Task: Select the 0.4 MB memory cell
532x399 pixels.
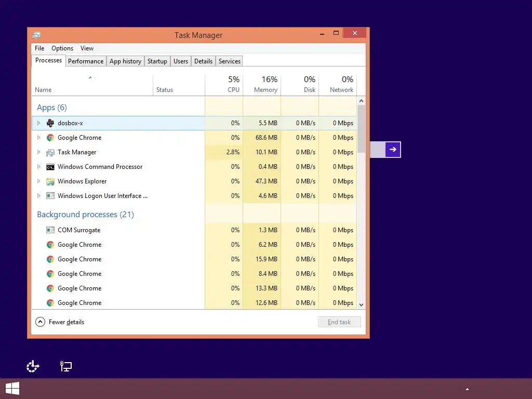Action: click(x=262, y=167)
